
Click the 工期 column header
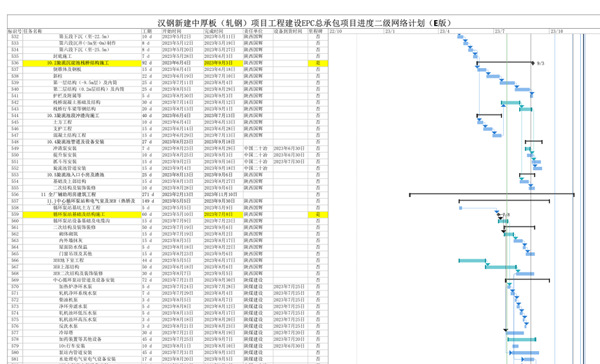click(147, 31)
